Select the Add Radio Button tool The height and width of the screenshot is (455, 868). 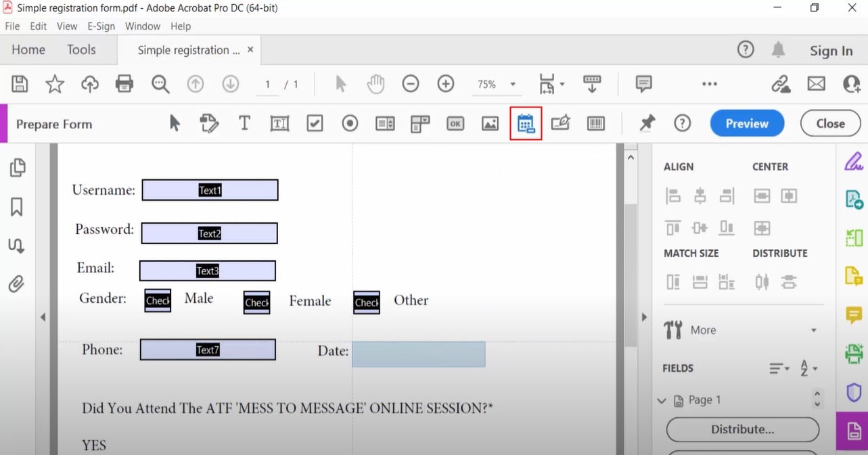(x=349, y=123)
